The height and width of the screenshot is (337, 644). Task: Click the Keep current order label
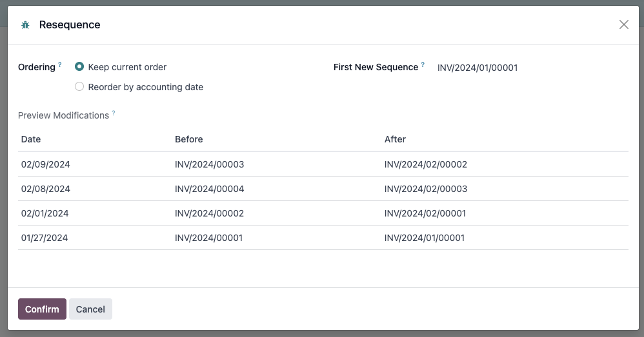[127, 67]
